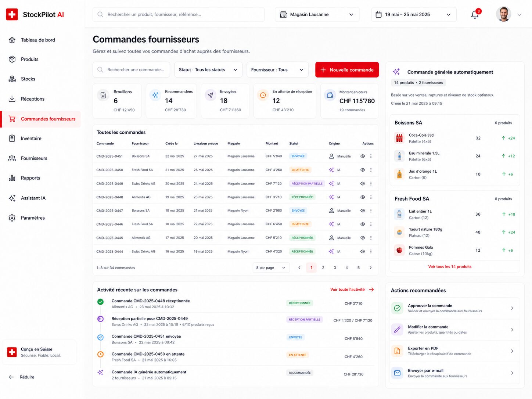Open more actions for CMD-2025-0449
This screenshot has width=532, height=399.
[x=371, y=183]
